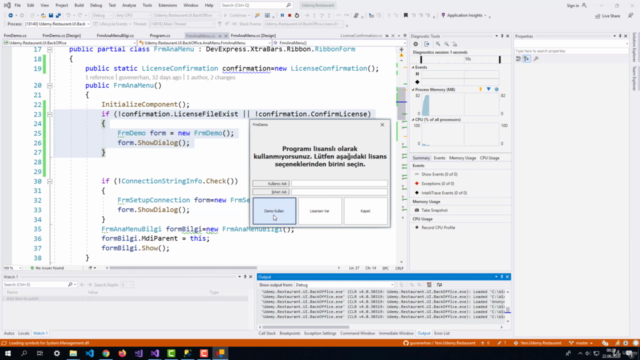Click Take Snapshot link
The image size is (640, 360).
coord(434,210)
